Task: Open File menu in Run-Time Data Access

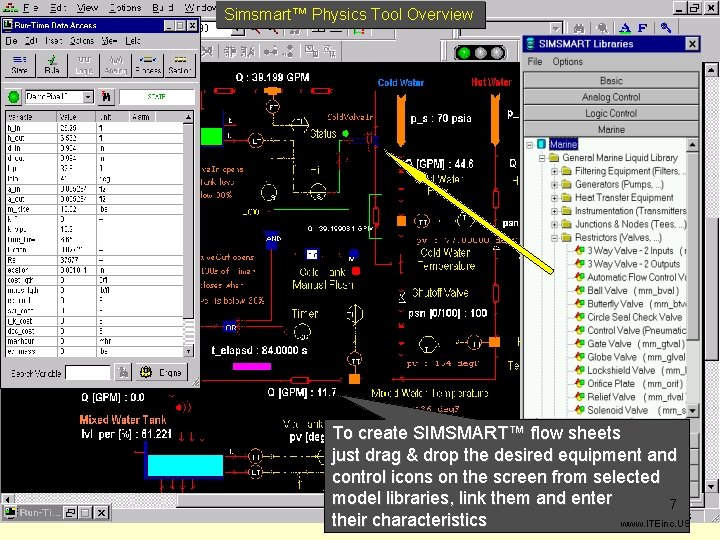Action: pyautogui.click(x=11, y=41)
